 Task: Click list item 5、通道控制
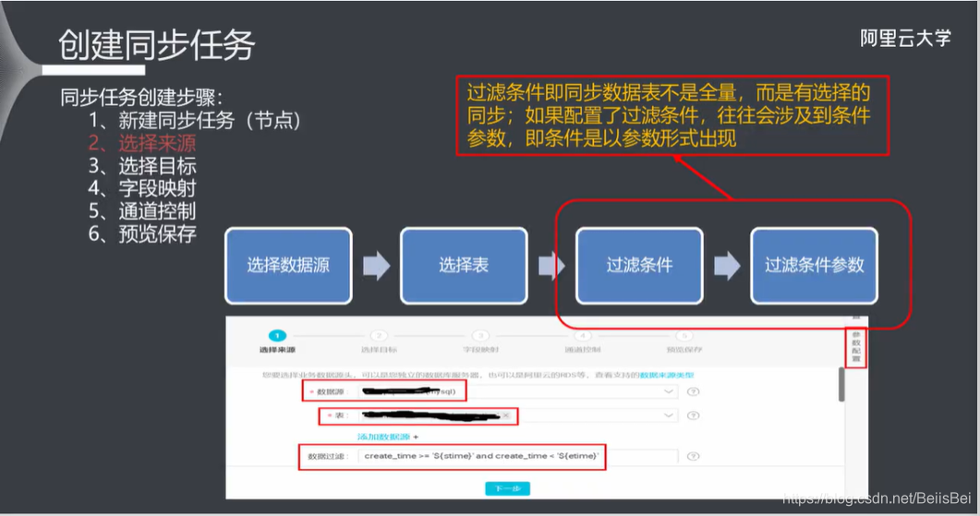click(142, 211)
